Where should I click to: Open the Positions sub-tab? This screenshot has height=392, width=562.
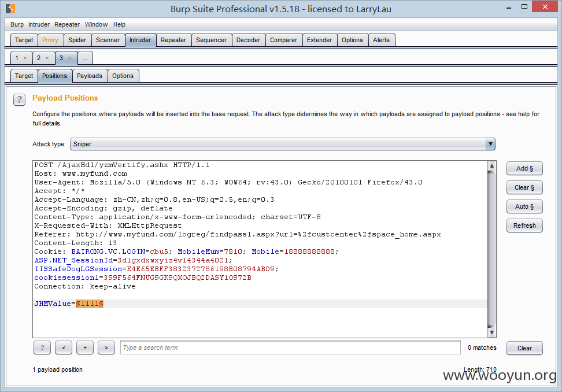pos(54,76)
